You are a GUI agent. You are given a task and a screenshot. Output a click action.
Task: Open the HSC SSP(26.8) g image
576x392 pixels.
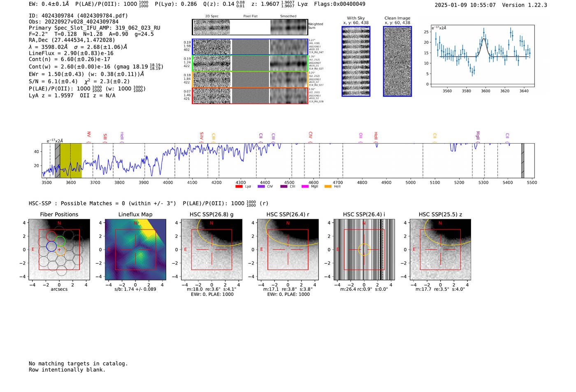211,250
